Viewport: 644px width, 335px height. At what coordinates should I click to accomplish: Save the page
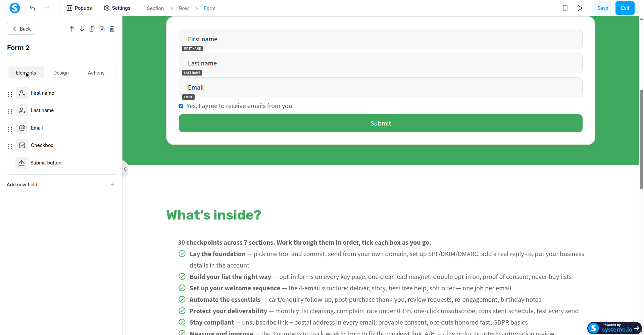(603, 8)
